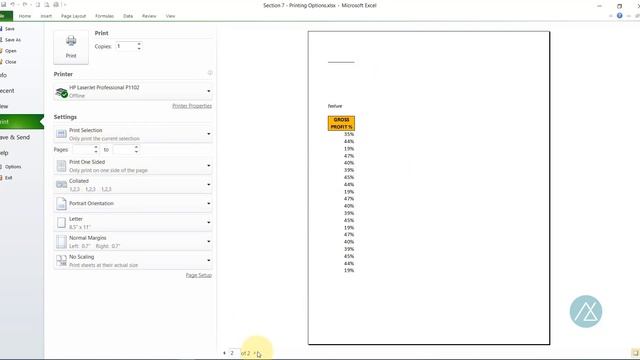Open Save & Send in the sidebar
This screenshot has height=360, width=640.
pos(15,137)
